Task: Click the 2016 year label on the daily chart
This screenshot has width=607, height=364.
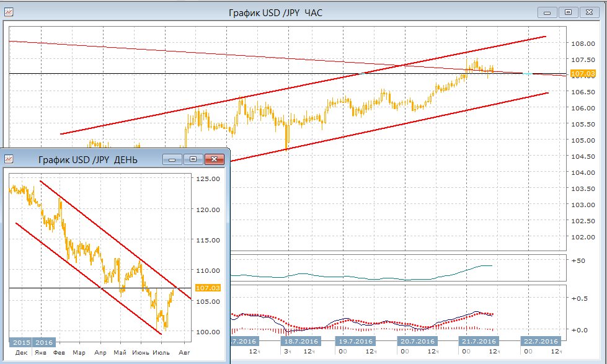Action: pos(44,342)
